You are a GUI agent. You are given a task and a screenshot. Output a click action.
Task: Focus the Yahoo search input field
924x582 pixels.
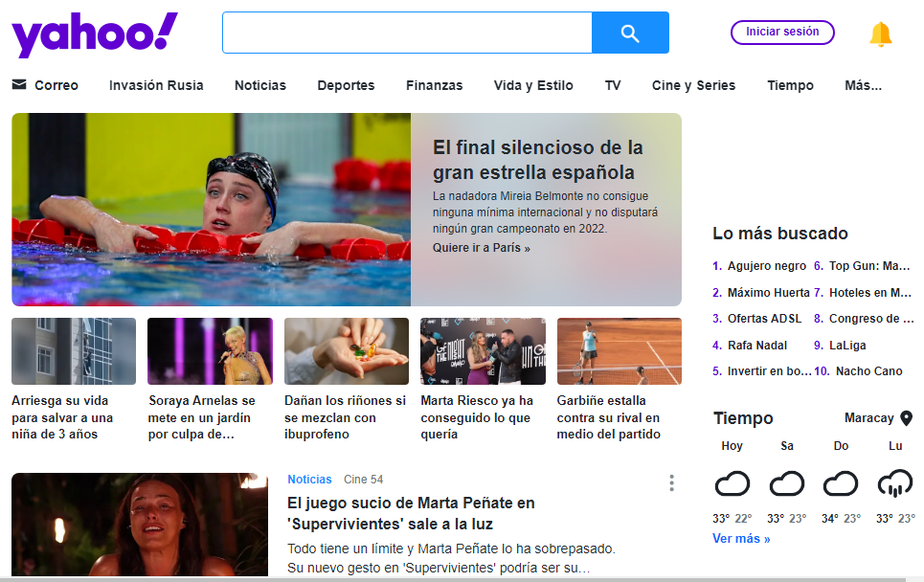pyautogui.click(x=407, y=33)
